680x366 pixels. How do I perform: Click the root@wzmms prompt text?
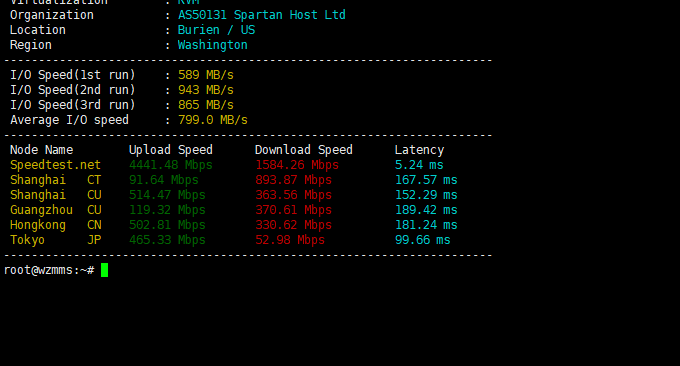(49, 270)
